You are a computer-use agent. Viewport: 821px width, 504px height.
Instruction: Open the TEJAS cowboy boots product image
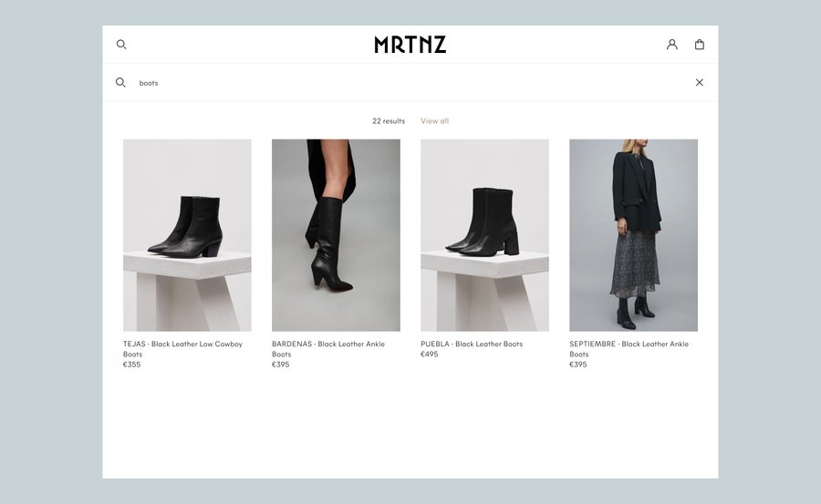click(187, 235)
